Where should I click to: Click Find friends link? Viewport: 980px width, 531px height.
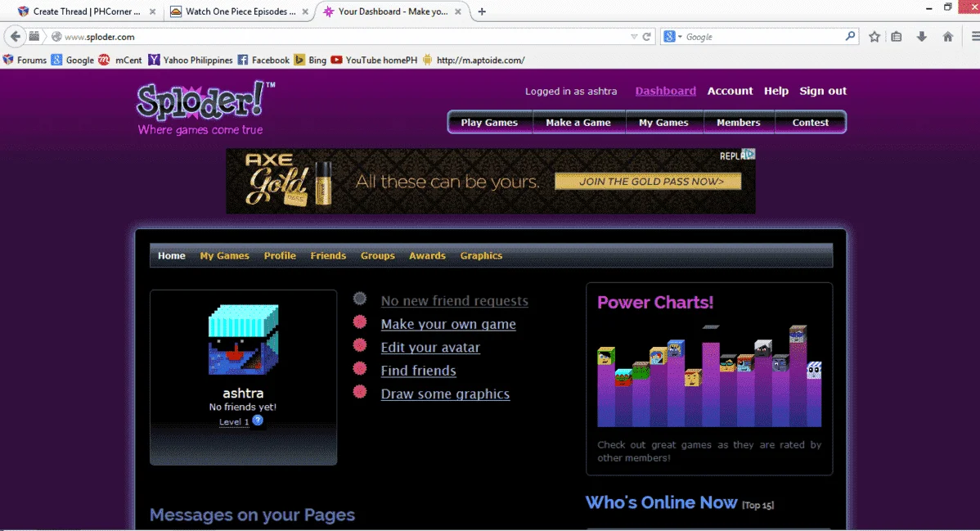(419, 371)
